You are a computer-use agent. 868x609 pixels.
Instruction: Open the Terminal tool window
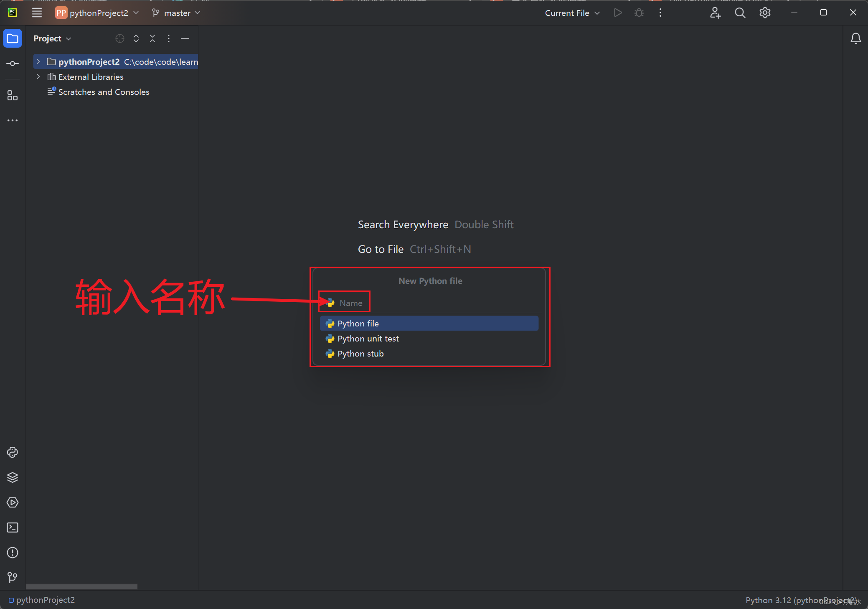tap(13, 527)
